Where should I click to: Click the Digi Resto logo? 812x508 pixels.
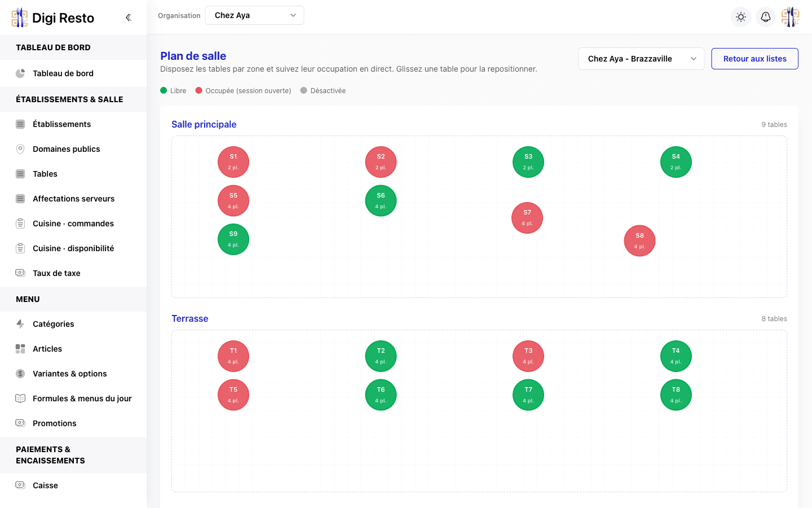pos(53,17)
